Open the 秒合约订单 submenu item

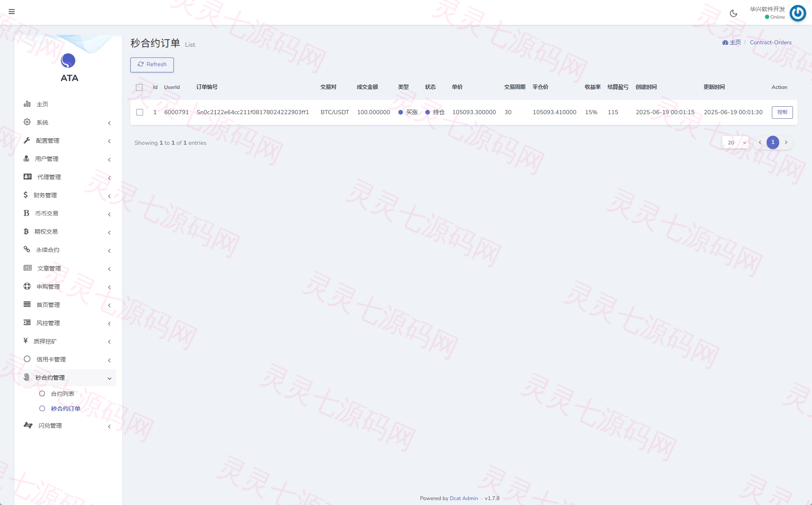(x=65, y=409)
